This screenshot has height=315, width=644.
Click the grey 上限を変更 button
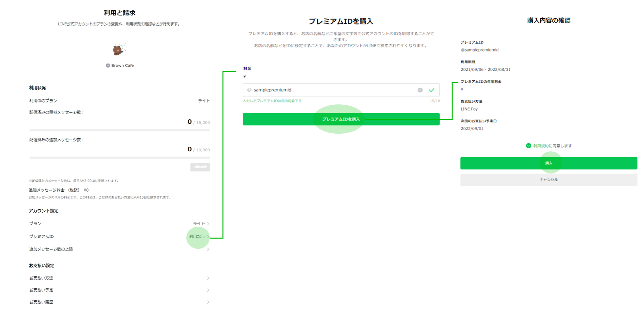200,167
